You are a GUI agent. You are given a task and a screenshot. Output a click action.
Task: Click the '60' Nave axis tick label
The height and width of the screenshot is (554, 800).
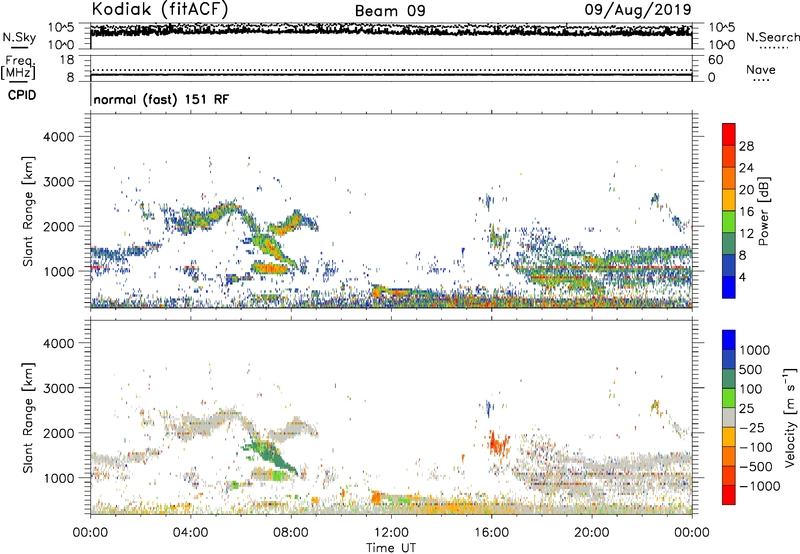pos(716,60)
